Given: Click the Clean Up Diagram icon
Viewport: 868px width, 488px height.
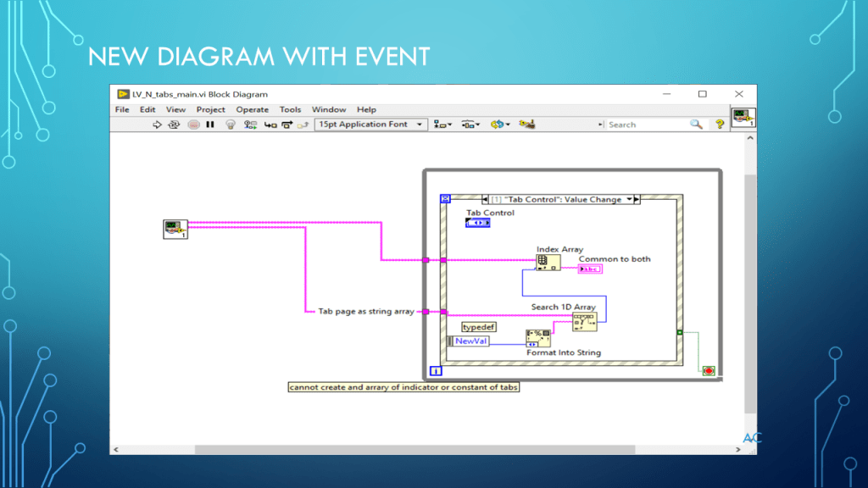Looking at the screenshot, I should tap(527, 125).
